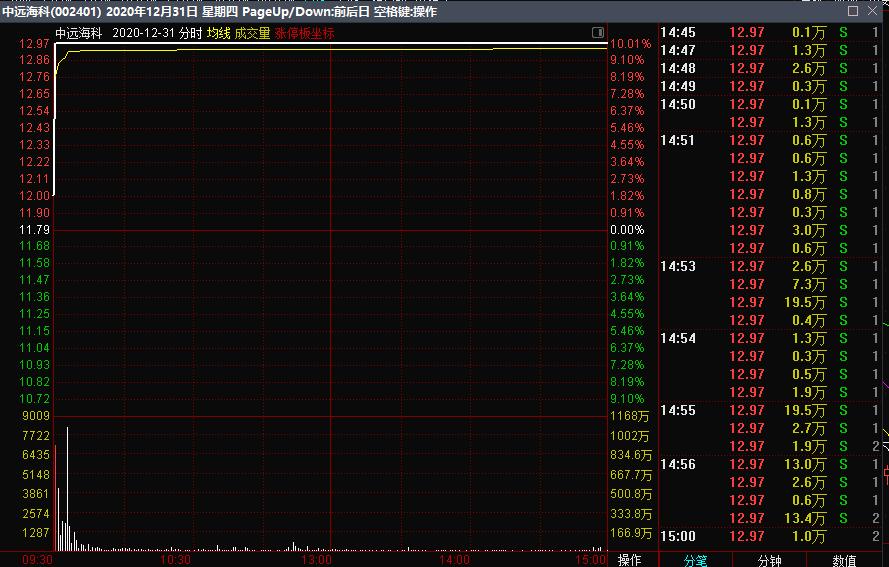Click the 12.00 price axis label
Image resolution: width=889 pixels, height=567 pixels.
[x=35, y=196]
